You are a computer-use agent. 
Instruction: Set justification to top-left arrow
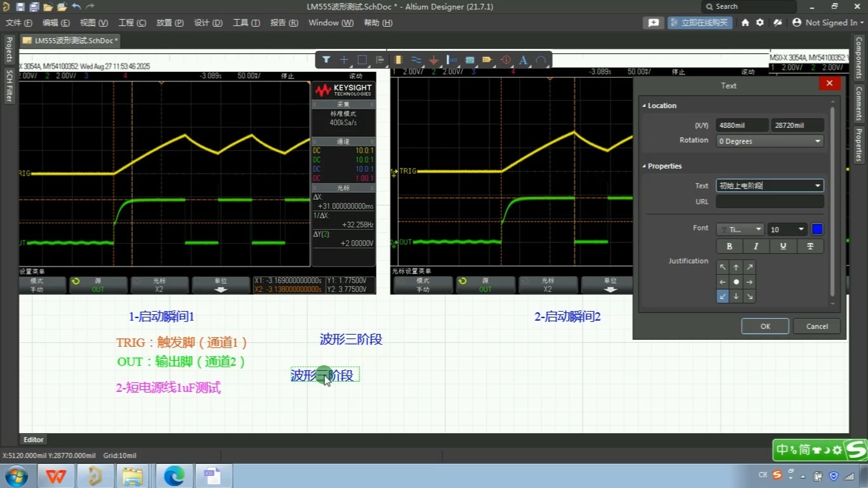[723, 267]
